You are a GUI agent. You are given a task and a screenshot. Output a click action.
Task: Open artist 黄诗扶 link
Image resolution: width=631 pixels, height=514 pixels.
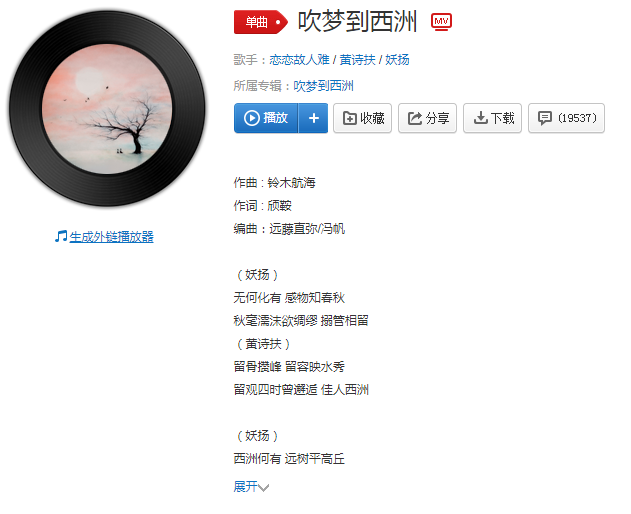tap(357, 60)
